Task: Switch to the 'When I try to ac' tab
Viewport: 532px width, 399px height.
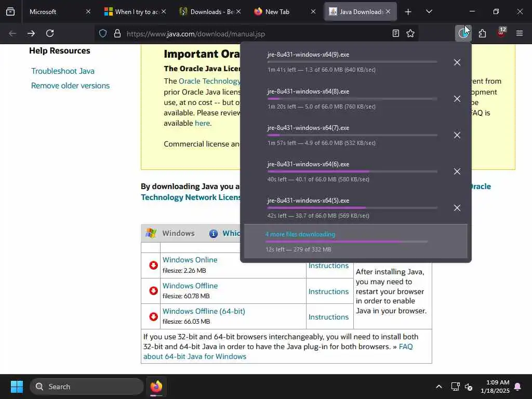Action: [135, 12]
